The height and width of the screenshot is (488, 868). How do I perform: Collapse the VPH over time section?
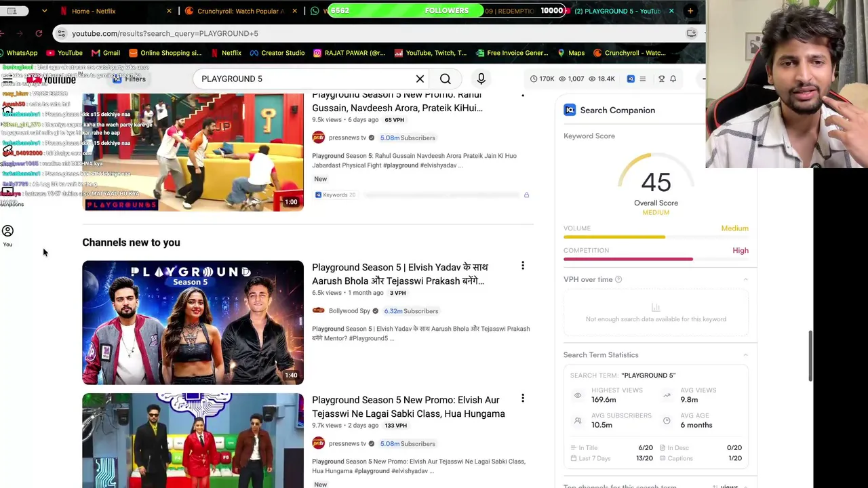click(x=745, y=279)
